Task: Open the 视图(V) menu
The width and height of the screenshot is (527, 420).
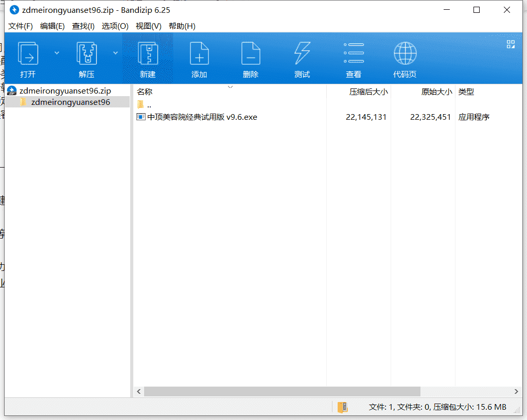Action: tap(148, 26)
